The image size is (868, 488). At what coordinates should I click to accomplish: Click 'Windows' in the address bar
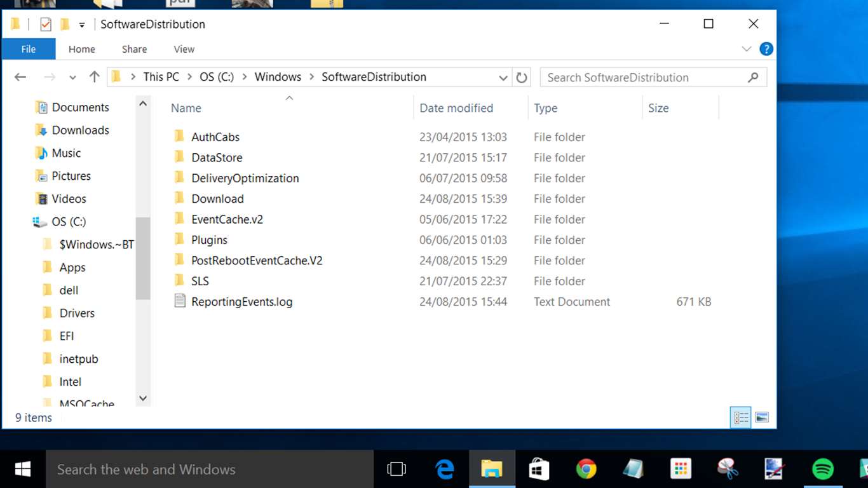coord(278,77)
